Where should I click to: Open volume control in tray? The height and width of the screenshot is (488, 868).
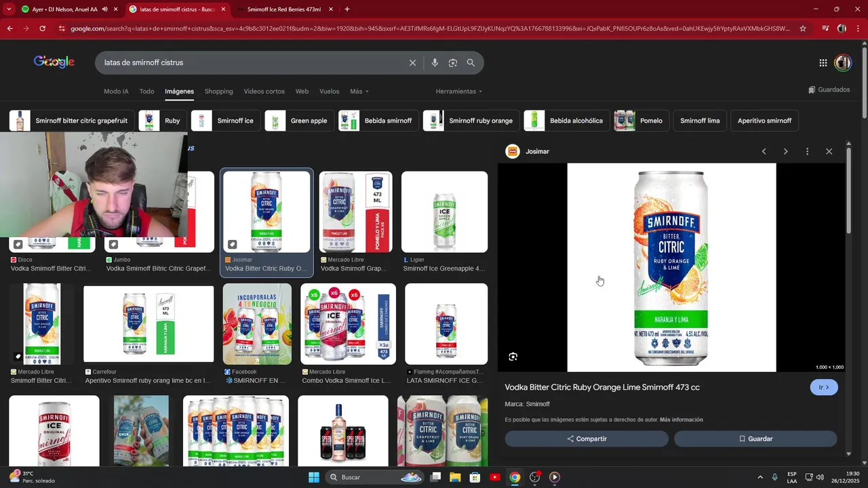click(820, 477)
